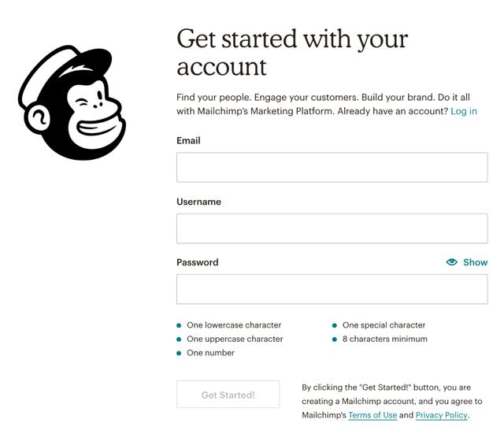
Task: Open the Privacy Policy link
Action: pyautogui.click(x=441, y=415)
